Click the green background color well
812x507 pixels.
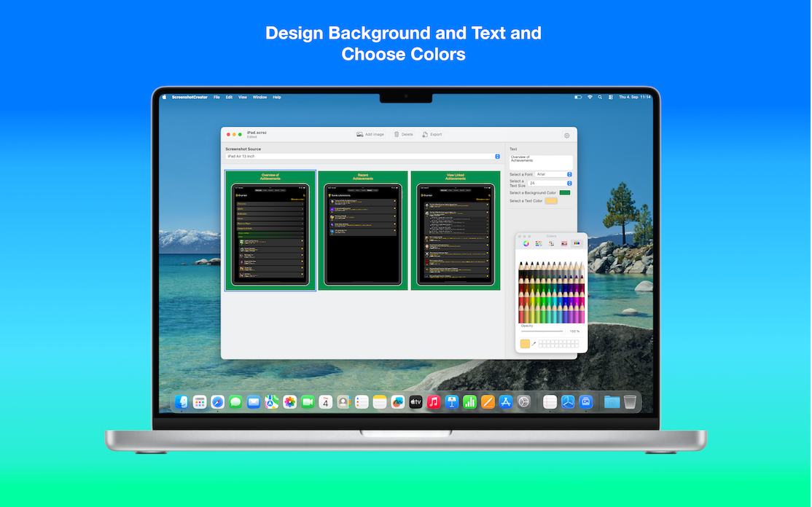coord(565,193)
